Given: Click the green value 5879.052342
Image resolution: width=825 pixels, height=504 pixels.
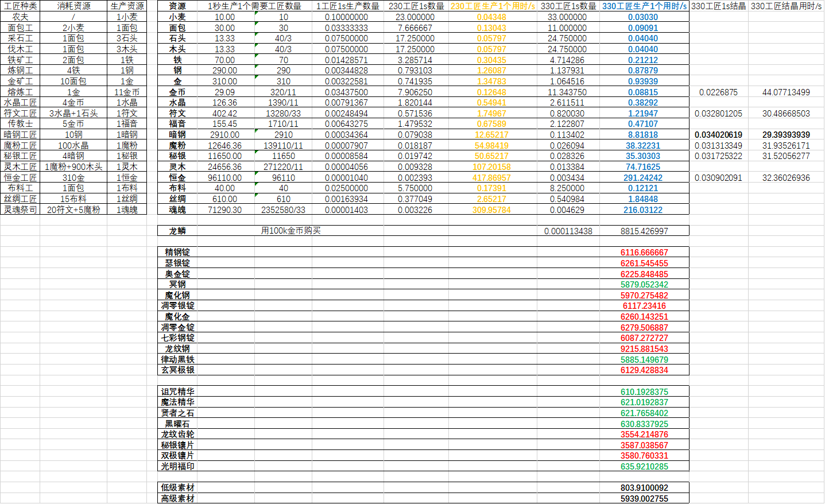Looking at the screenshot, I should (x=644, y=284).
